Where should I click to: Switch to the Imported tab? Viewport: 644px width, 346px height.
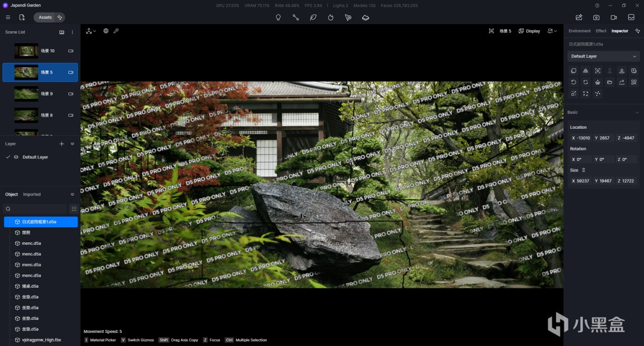32,194
